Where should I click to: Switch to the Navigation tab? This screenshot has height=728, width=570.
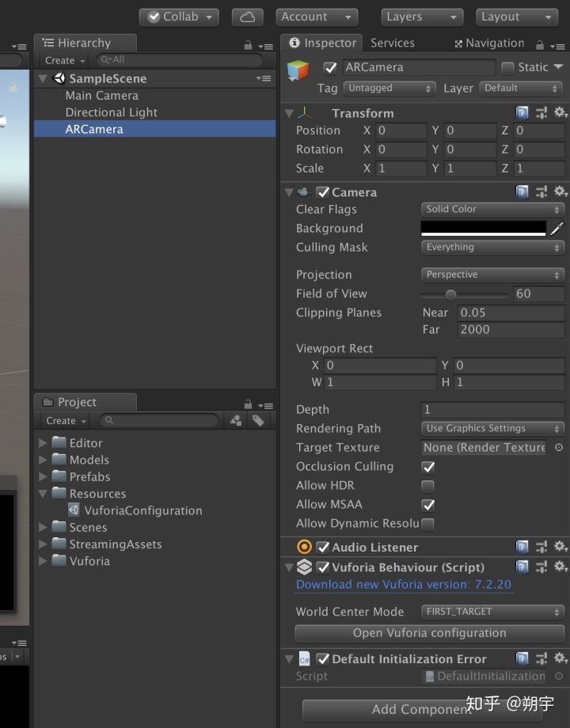[x=489, y=44]
